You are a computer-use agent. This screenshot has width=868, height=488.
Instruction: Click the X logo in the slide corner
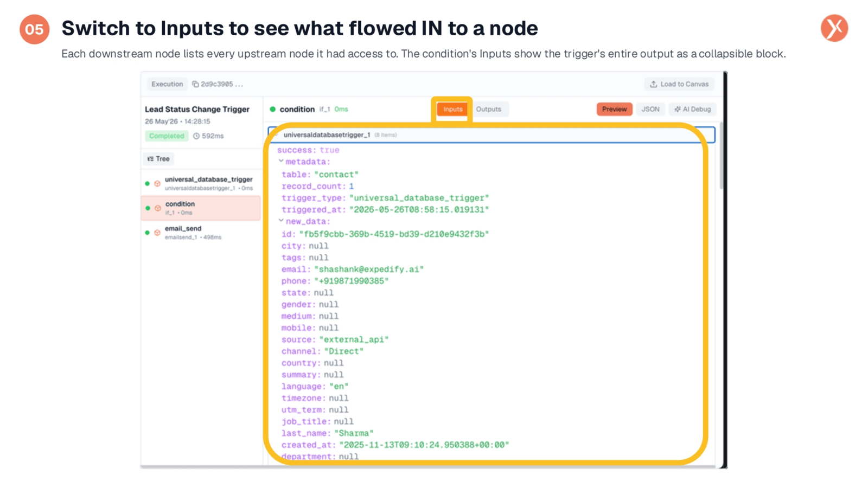tap(834, 28)
